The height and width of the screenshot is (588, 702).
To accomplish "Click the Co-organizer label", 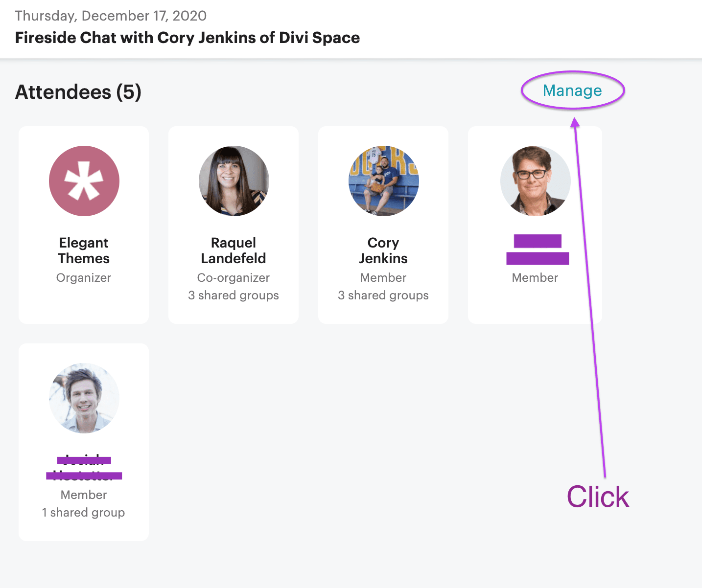I will coord(234,278).
